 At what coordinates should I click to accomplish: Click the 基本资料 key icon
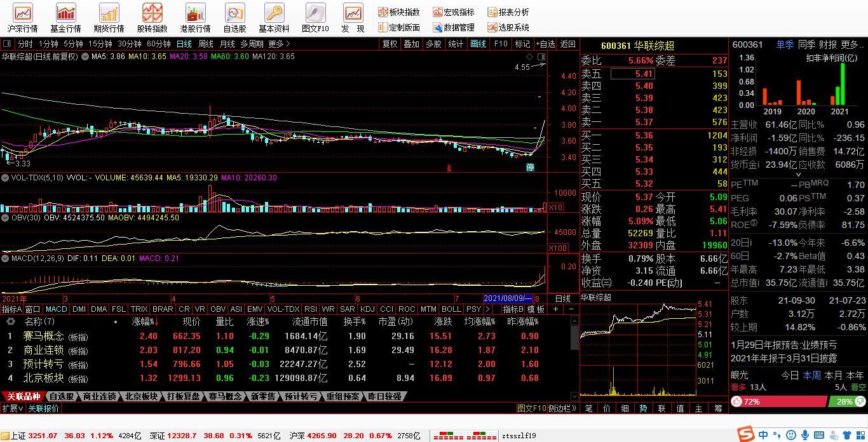[x=274, y=18]
